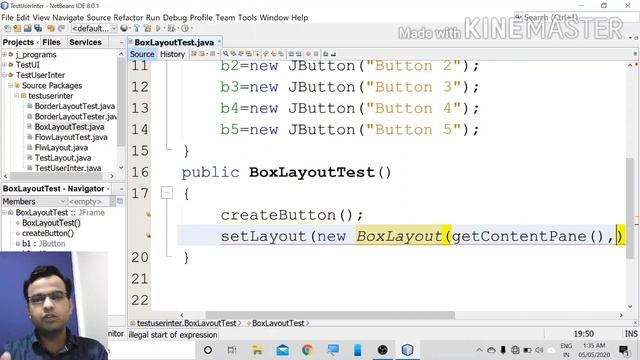Click the volume icon in system tray

[539, 350]
